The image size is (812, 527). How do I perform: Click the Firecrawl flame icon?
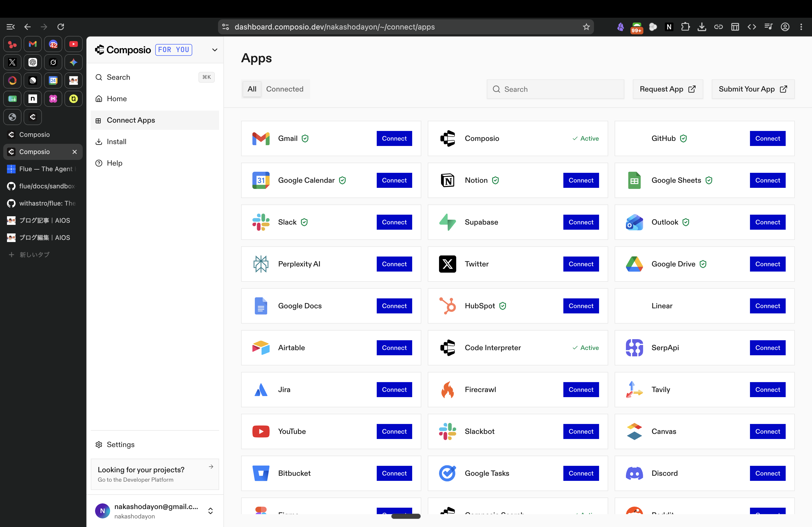[447, 390]
